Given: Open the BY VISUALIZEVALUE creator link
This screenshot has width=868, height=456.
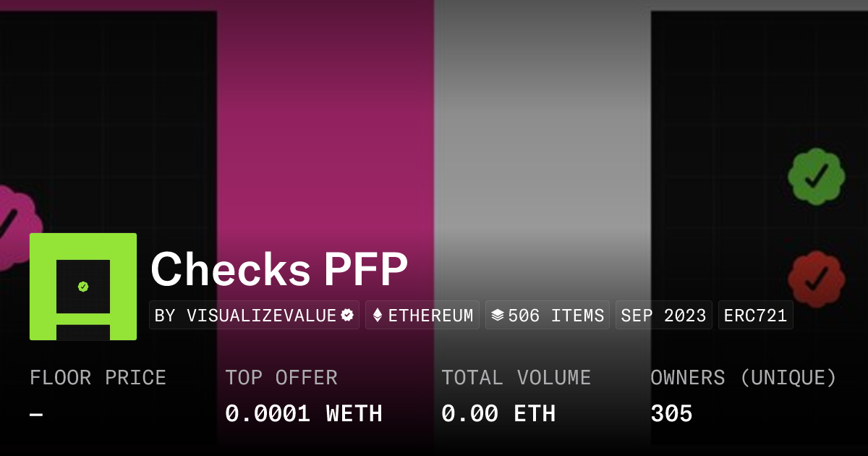Looking at the screenshot, I should coord(246,316).
